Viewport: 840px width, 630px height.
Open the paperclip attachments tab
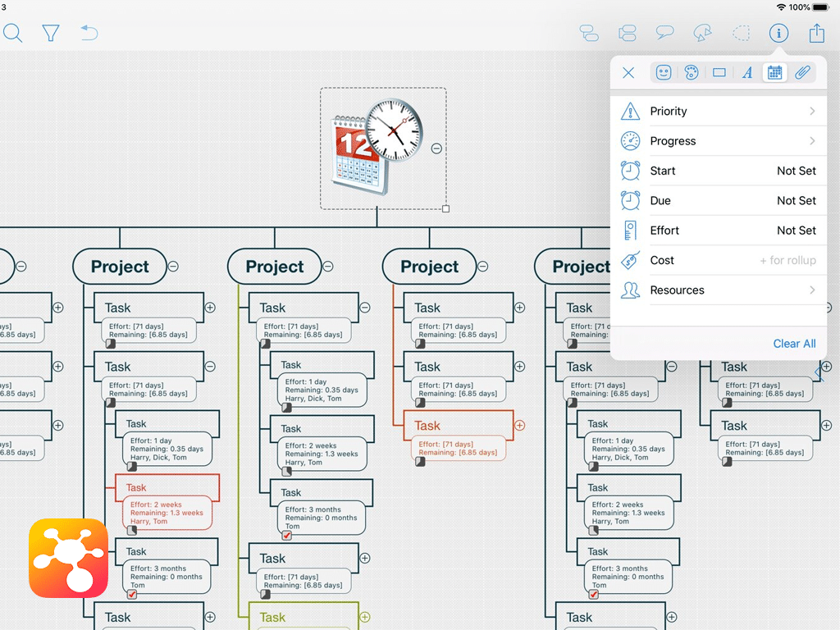pos(802,73)
